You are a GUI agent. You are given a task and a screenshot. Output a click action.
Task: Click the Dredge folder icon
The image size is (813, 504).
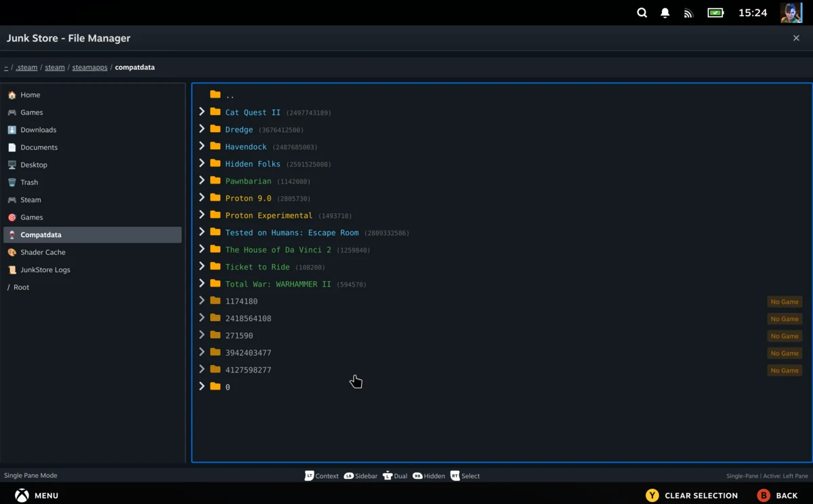[215, 129]
